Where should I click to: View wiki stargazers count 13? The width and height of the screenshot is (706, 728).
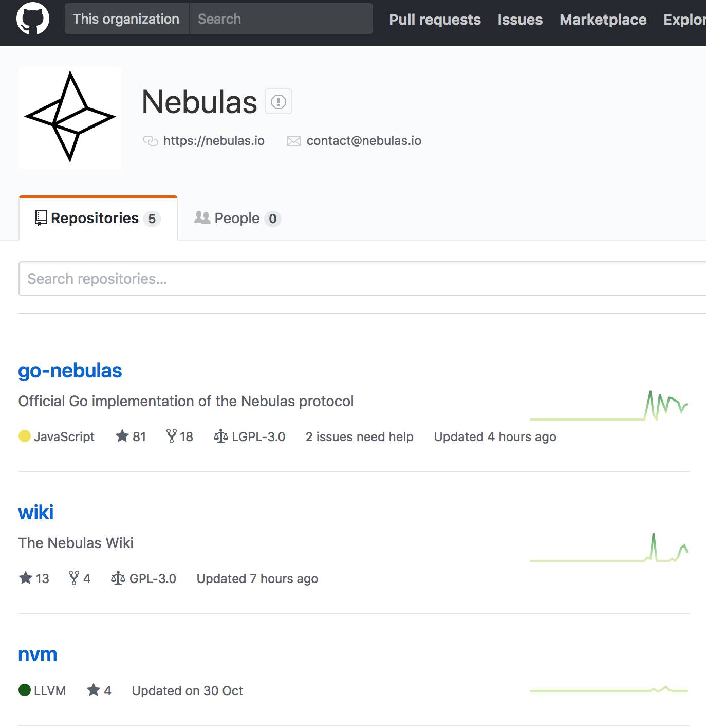point(34,578)
